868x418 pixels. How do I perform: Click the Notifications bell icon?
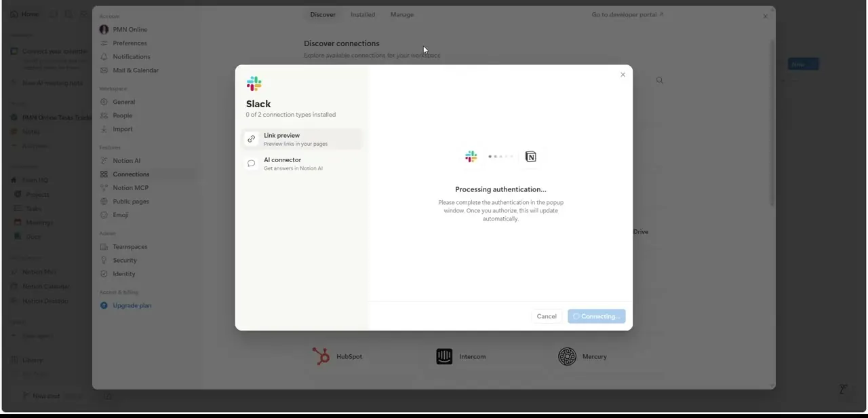tap(104, 56)
